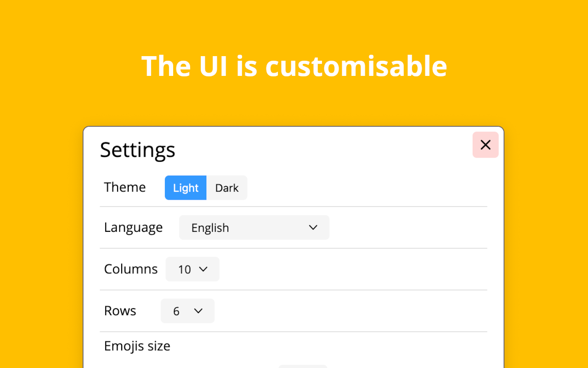Click the Settings heading
Screen dimensions: 588x368
tap(138, 150)
